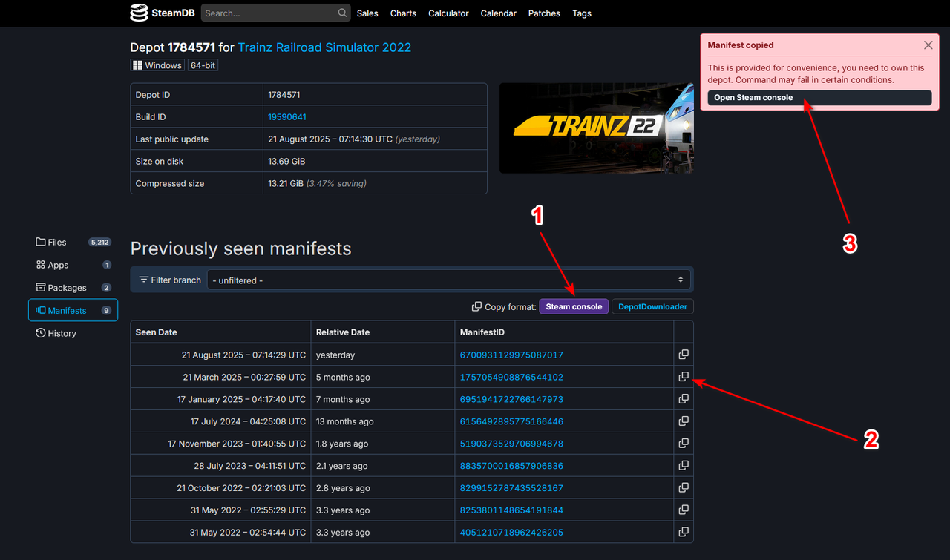Open manifest link 6700931129975087017
Image resolution: width=950 pixels, height=560 pixels.
coord(511,355)
